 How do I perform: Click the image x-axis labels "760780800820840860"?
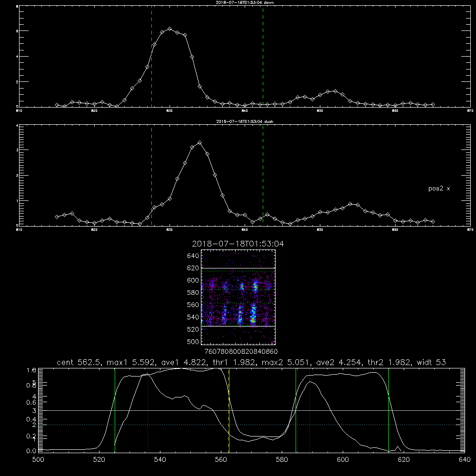pos(241,351)
